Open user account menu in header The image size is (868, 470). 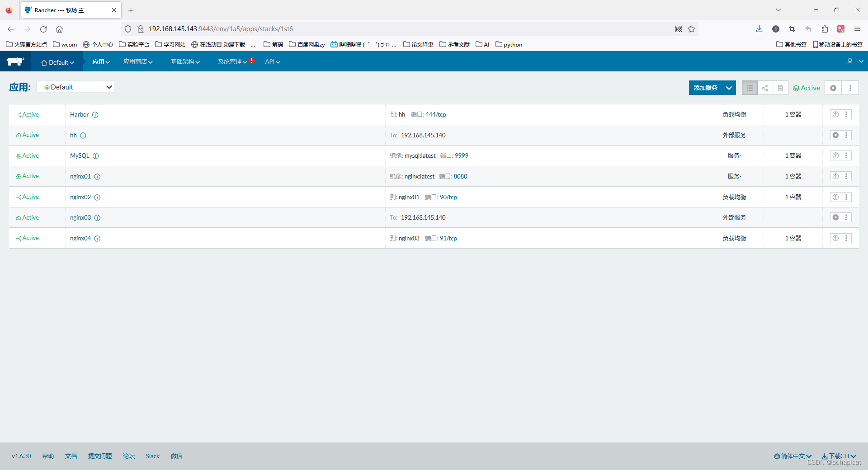pos(854,61)
